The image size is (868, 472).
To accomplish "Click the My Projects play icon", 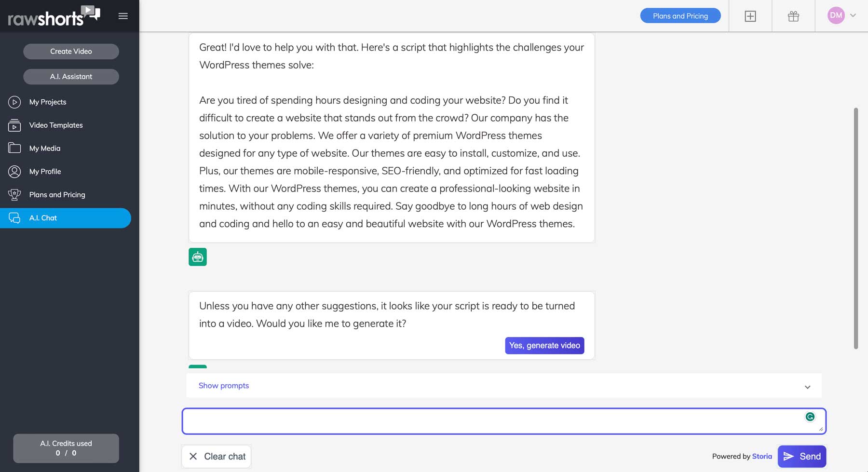I will pyautogui.click(x=14, y=102).
